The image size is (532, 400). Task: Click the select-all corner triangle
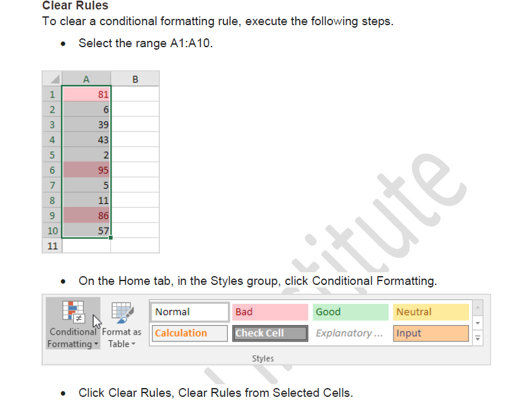tap(53, 79)
